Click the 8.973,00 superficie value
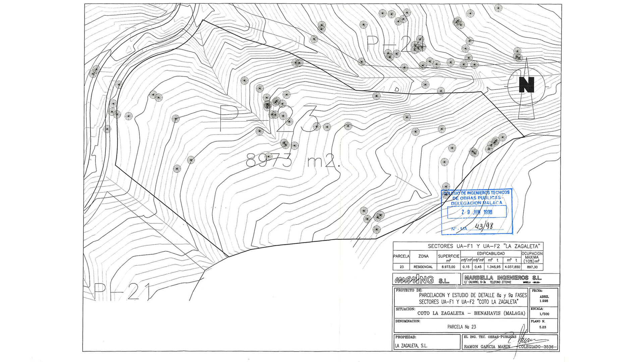Image resolution: width=644 pixels, height=362 pixels. (x=448, y=267)
